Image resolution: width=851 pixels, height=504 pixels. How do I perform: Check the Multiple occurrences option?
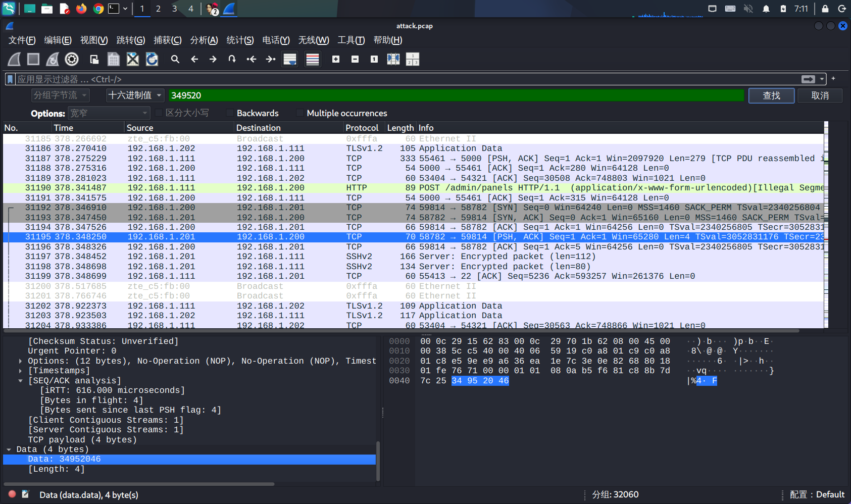(x=300, y=113)
